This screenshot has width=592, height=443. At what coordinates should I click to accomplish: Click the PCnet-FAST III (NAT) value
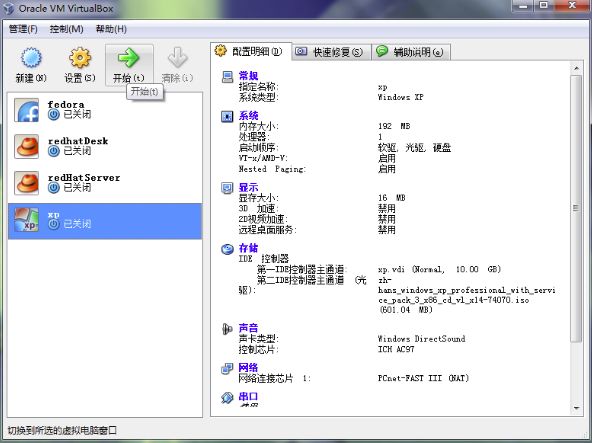[x=423, y=378]
